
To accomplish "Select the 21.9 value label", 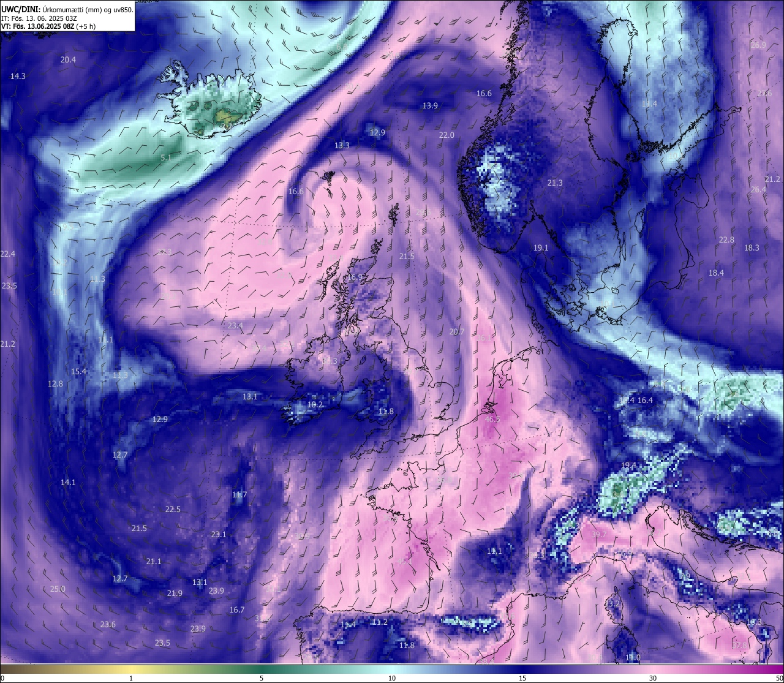I will pyautogui.click(x=175, y=594).
